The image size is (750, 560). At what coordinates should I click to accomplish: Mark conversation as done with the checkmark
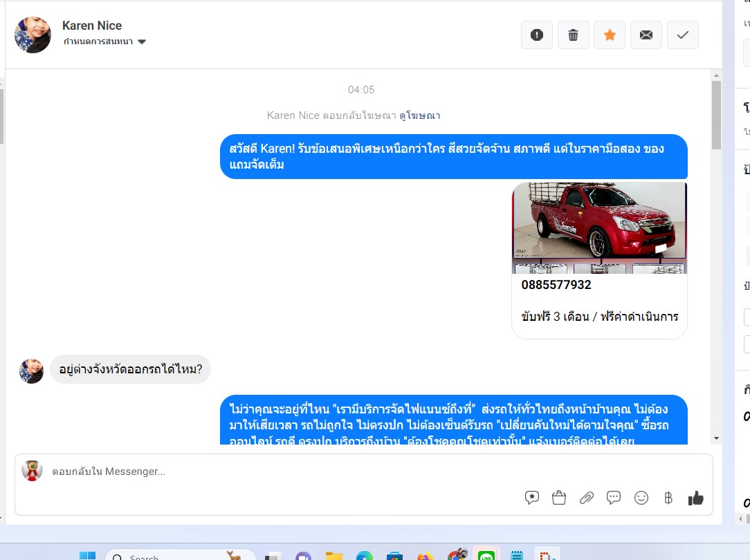[683, 35]
